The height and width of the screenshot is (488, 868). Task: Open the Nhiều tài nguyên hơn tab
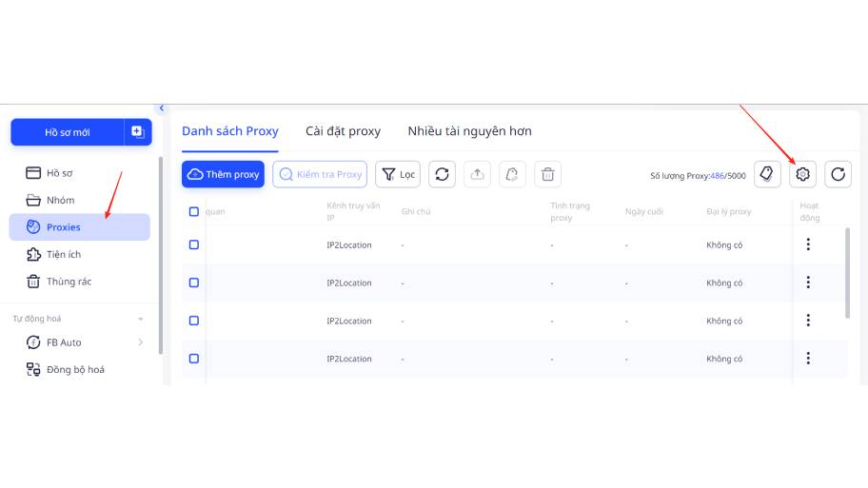point(469,131)
